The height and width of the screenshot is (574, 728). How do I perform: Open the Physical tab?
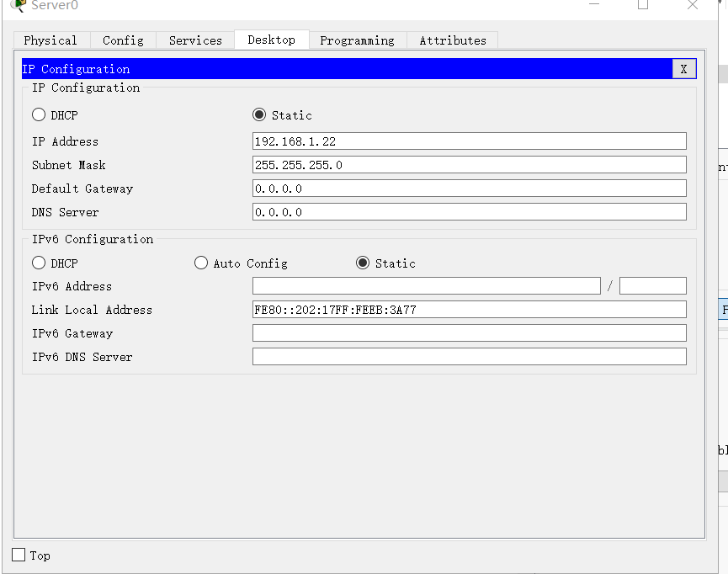pos(51,40)
